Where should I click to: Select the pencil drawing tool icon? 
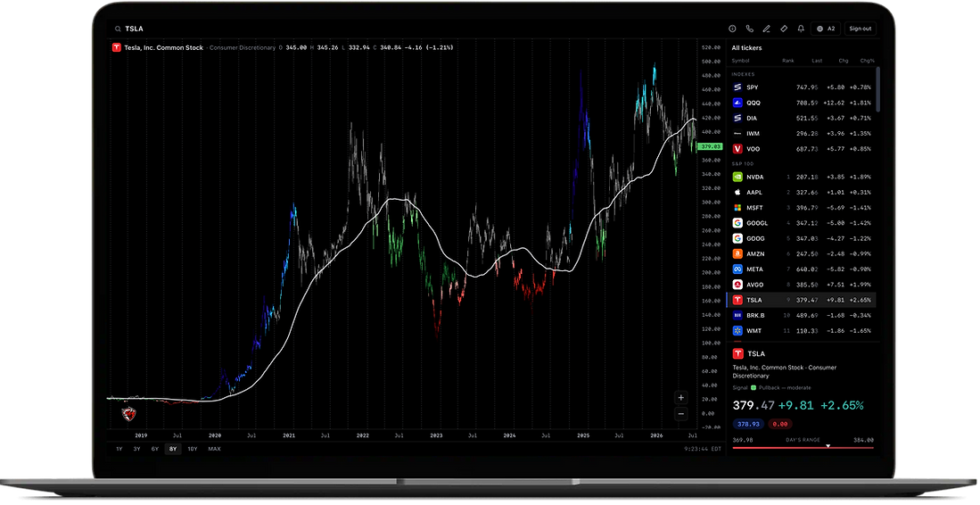(766, 29)
